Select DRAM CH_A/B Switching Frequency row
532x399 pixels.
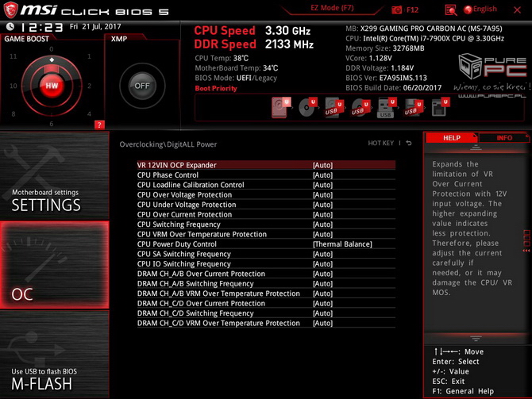click(266, 283)
